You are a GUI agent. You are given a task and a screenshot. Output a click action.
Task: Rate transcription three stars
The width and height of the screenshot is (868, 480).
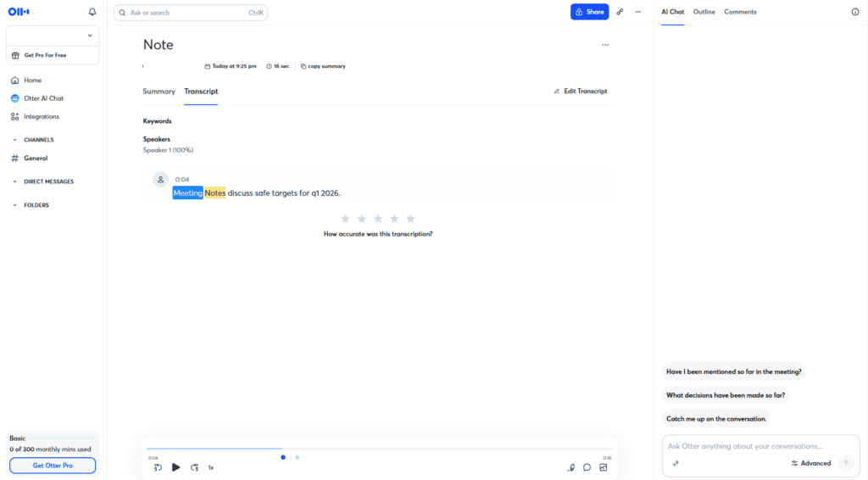point(378,219)
